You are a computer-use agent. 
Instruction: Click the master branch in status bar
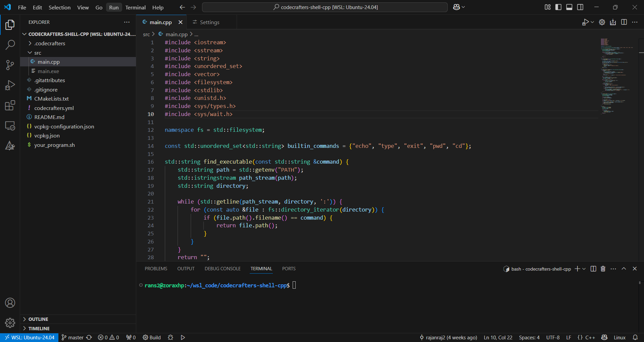coord(72,337)
